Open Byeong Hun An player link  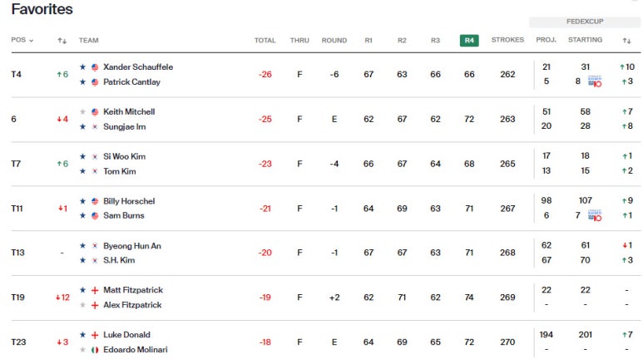tap(132, 246)
